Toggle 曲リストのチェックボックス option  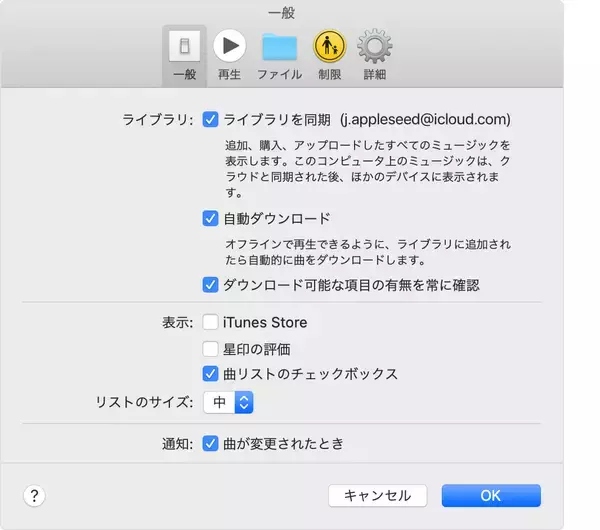210,374
